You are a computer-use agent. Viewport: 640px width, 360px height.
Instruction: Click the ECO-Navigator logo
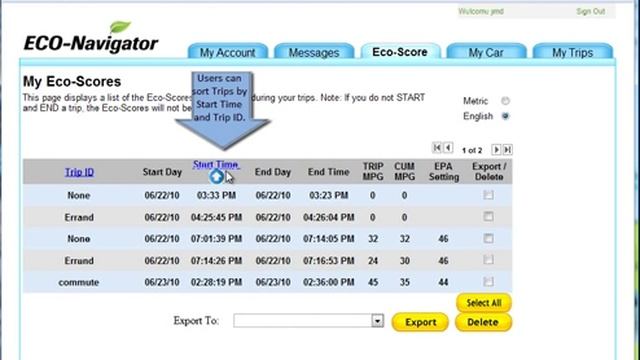(x=91, y=38)
